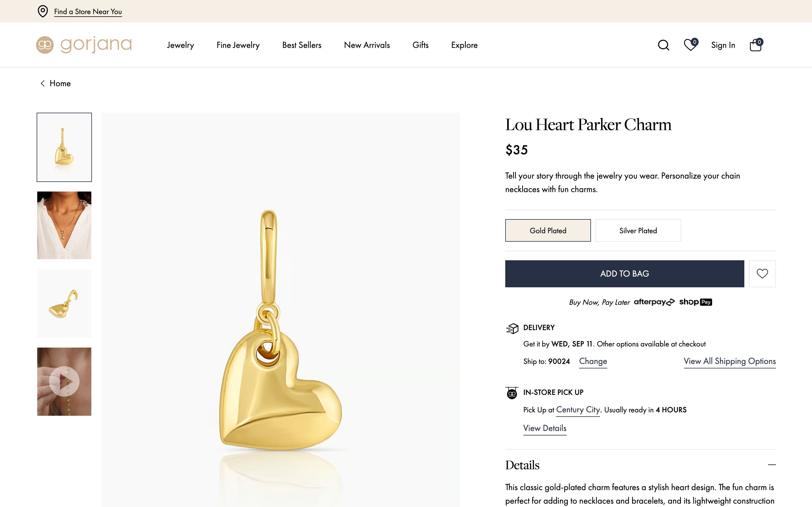Open wishlist heart in header

(x=690, y=45)
